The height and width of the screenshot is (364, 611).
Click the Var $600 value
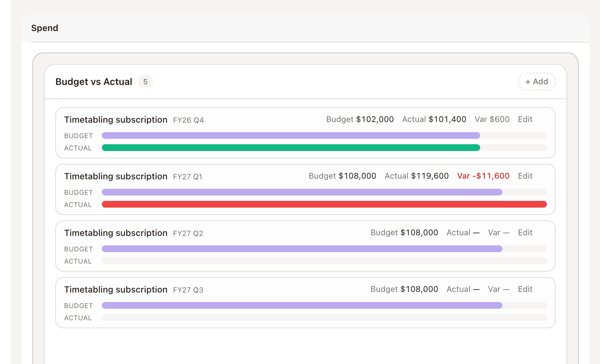pos(492,119)
